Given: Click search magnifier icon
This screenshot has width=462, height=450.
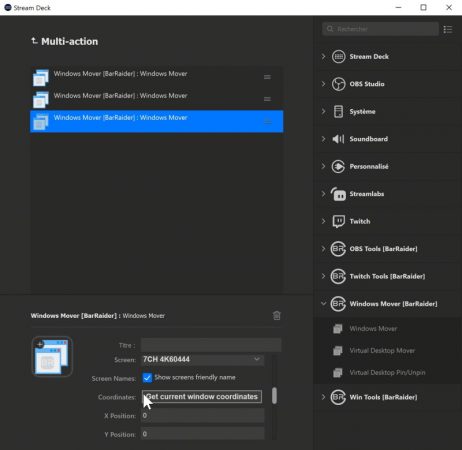Looking at the screenshot, I should click(330, 29).
